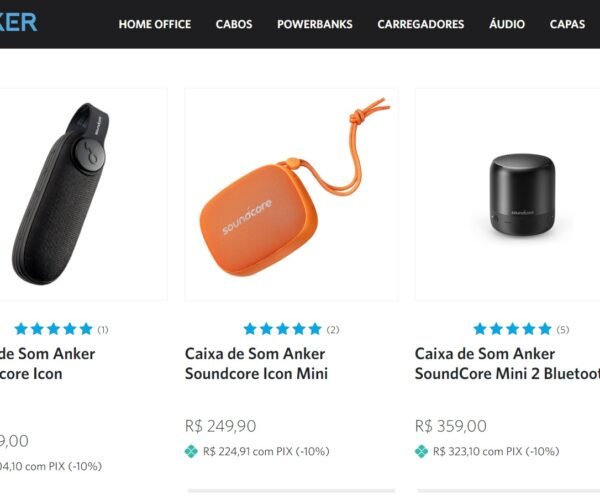Open the CABOS category

(234, 24)
